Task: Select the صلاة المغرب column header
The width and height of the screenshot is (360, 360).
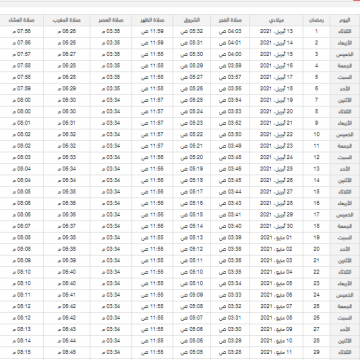Action: point(67,20)
